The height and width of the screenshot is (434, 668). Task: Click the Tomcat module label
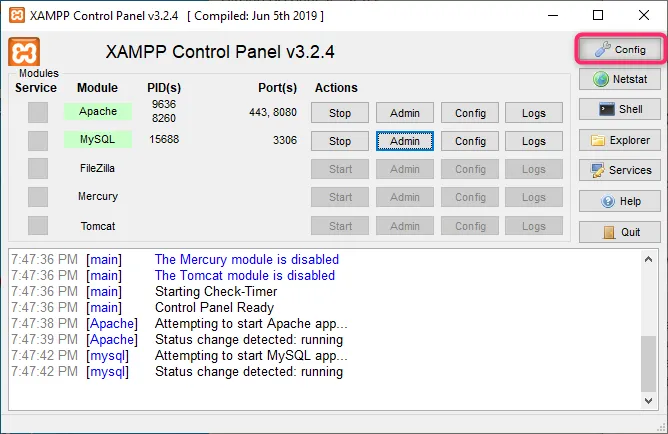tap(98, 226)
